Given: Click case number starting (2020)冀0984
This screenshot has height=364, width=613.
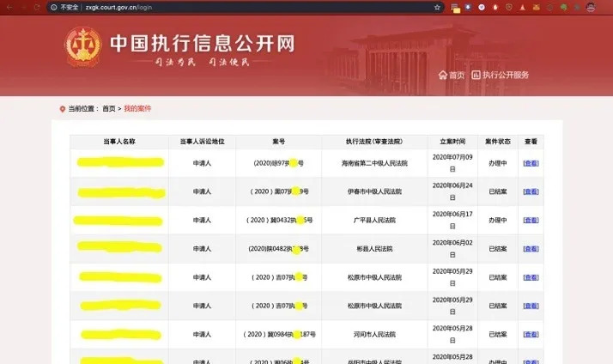Looking at the screenshot, I should click(279, 334).
